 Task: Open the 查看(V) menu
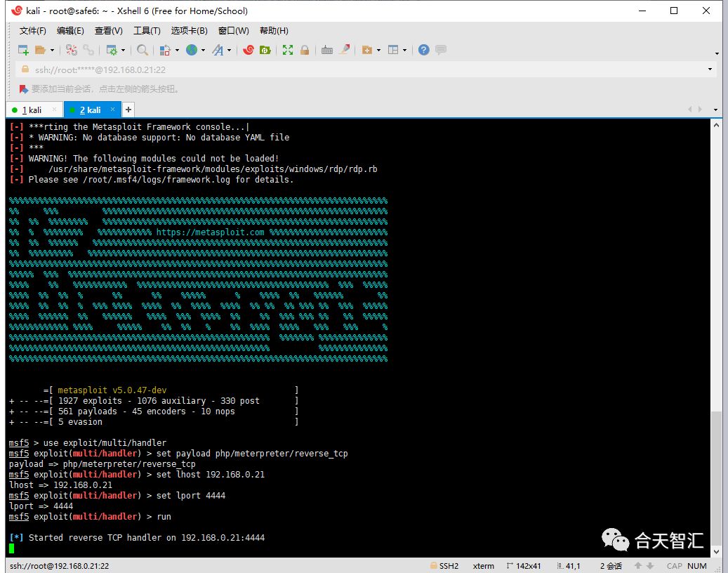[109, 31]
